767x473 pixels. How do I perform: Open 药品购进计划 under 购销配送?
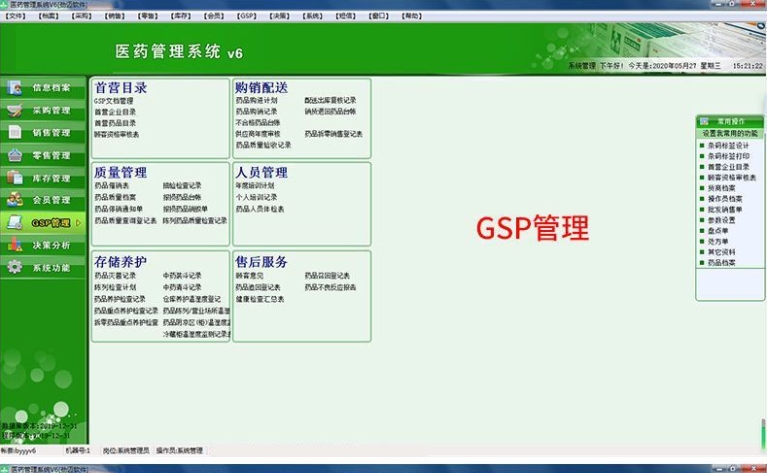pos(256,100)
